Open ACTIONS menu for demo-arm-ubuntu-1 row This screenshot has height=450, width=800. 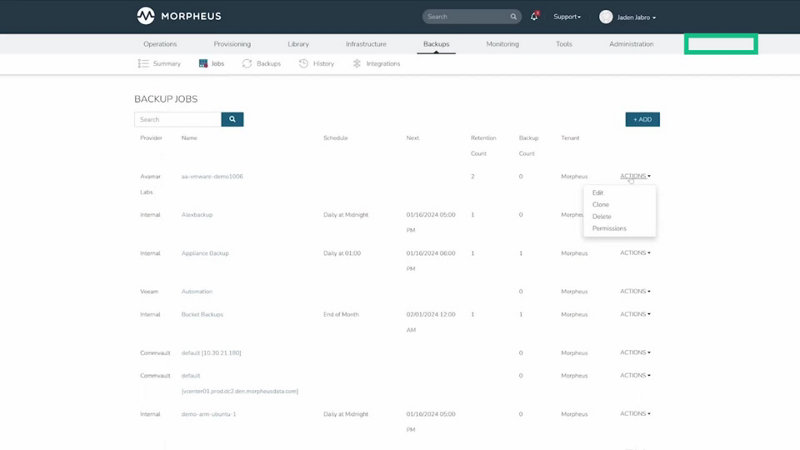click(635, 413)
